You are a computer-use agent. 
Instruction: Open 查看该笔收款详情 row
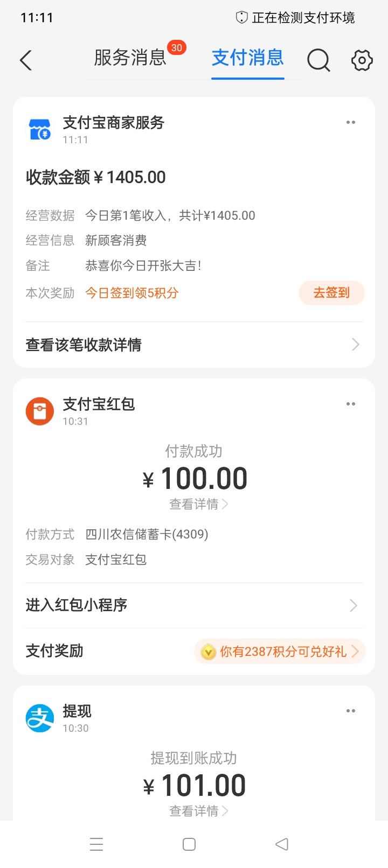click(193, 345)
